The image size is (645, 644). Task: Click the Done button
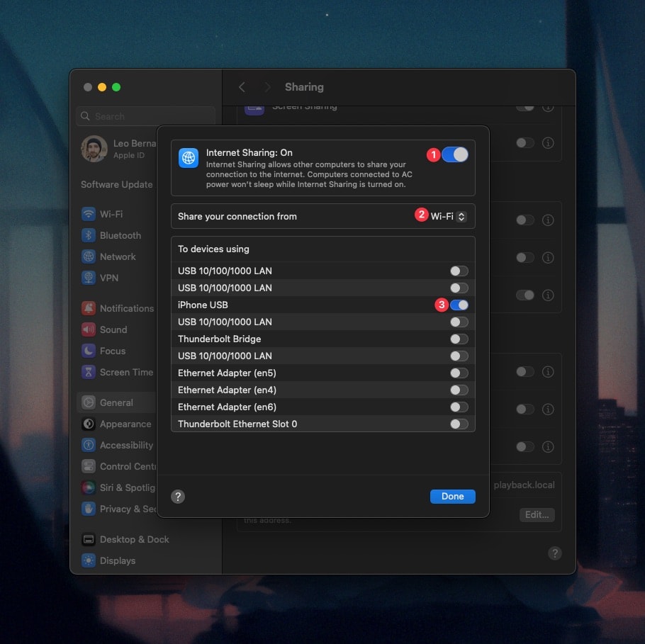pos(452,496)
